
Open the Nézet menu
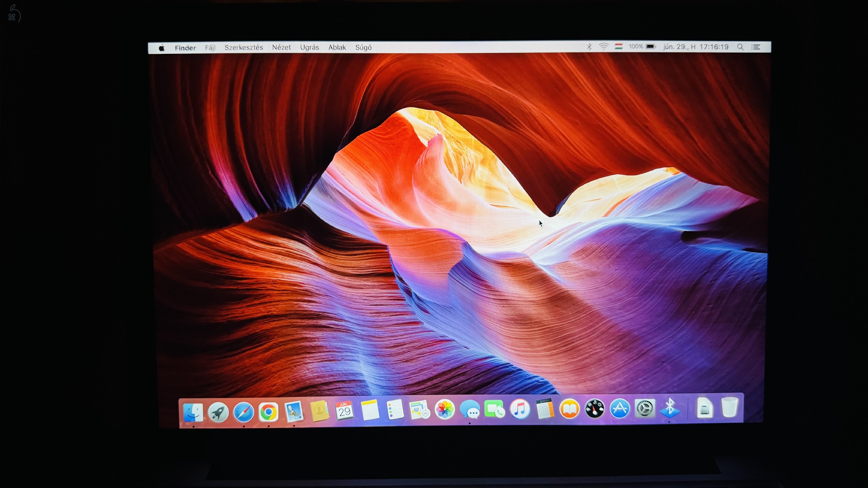pyautogui.click(x=281, y=47)
